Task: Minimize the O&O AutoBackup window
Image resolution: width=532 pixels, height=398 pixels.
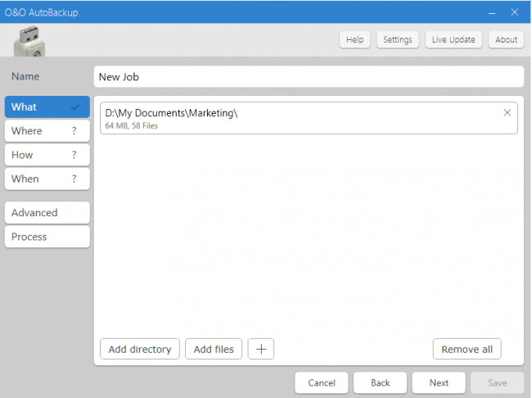Action: click(x=492, y=12)
